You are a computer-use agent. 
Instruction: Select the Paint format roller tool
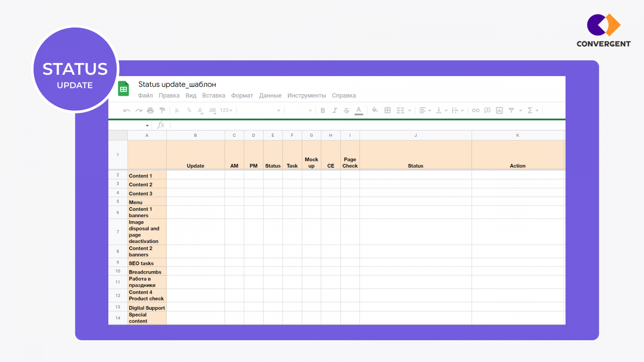(x=162, y=111)
